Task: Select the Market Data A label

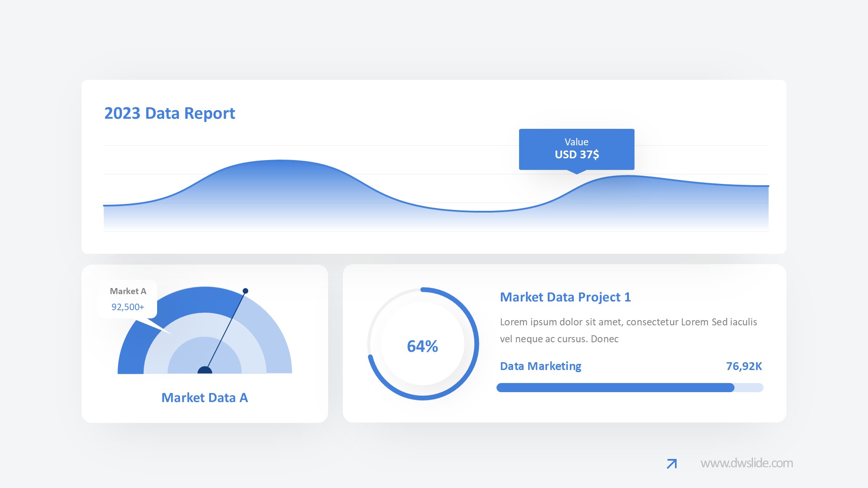Action: pyautogui.click(x=204, y=397)
